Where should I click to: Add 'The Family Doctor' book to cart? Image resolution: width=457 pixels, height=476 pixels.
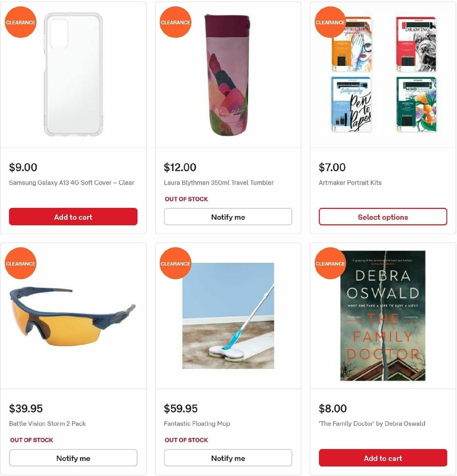382,458
